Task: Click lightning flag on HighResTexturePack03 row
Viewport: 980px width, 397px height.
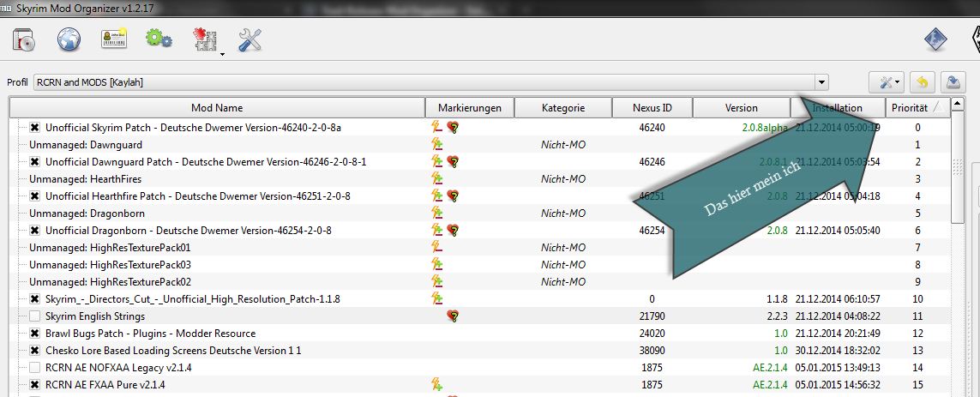Action: (x=437, y=264)
